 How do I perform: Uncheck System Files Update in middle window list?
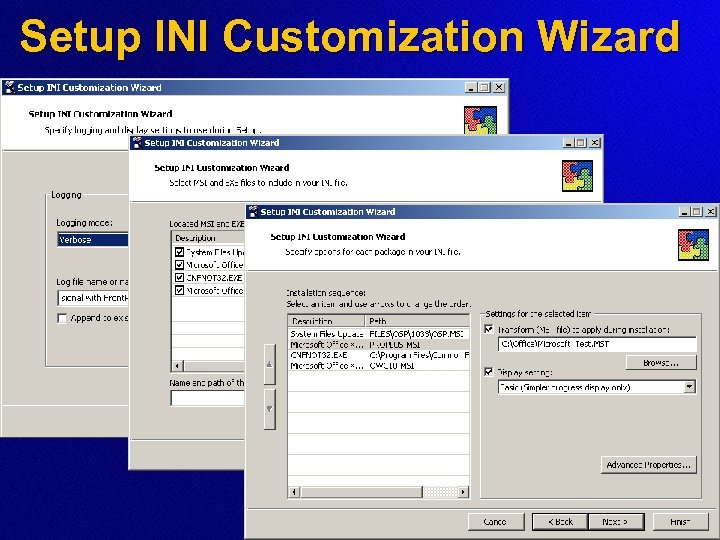point(179,252)
